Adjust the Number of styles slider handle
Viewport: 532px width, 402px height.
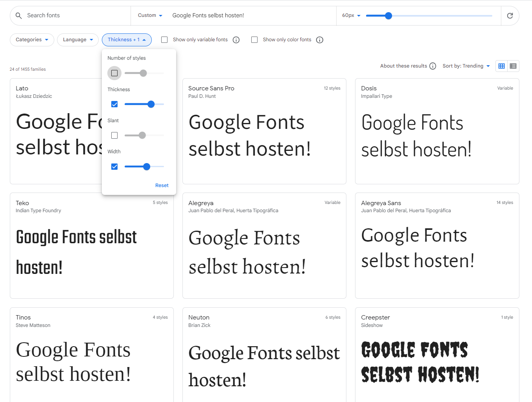coord(144,73)
